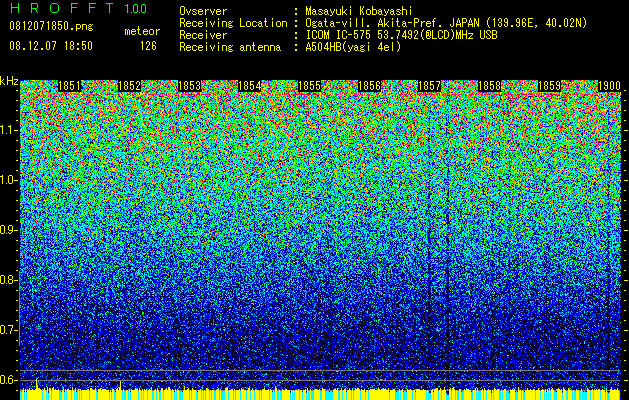Click the 0812071850.png filename text
This screenshot has width=629, height=400.
pos(51,26)
